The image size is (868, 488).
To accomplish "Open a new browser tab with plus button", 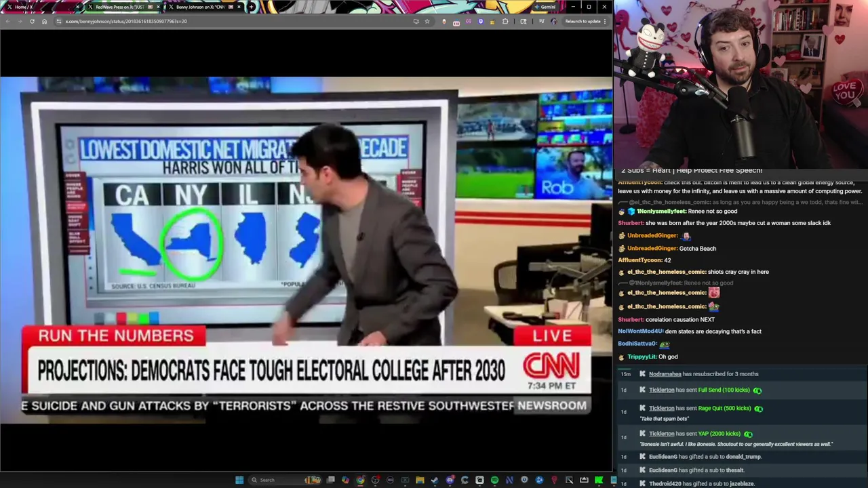I will pyautogui.click(x=252, y=7).
